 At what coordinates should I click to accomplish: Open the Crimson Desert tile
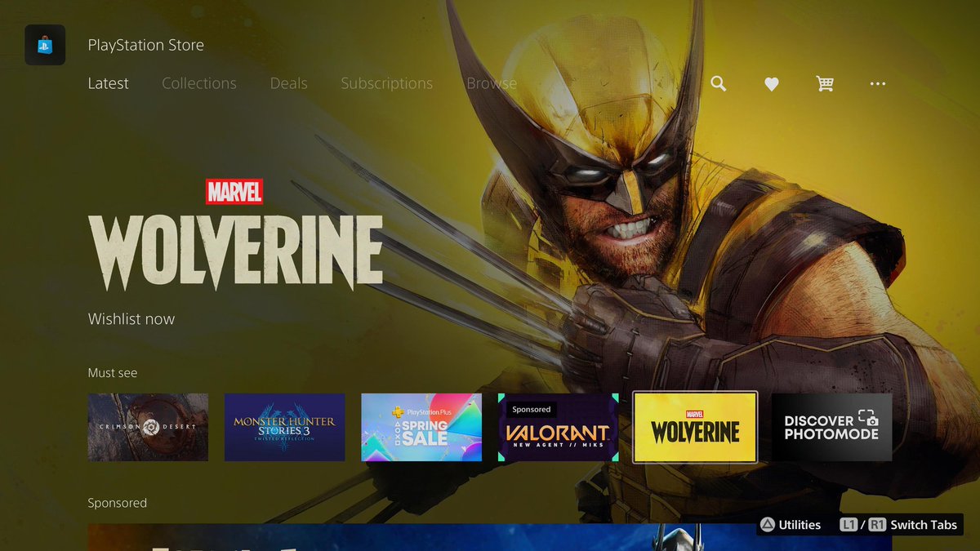click(x=149, y=428)
